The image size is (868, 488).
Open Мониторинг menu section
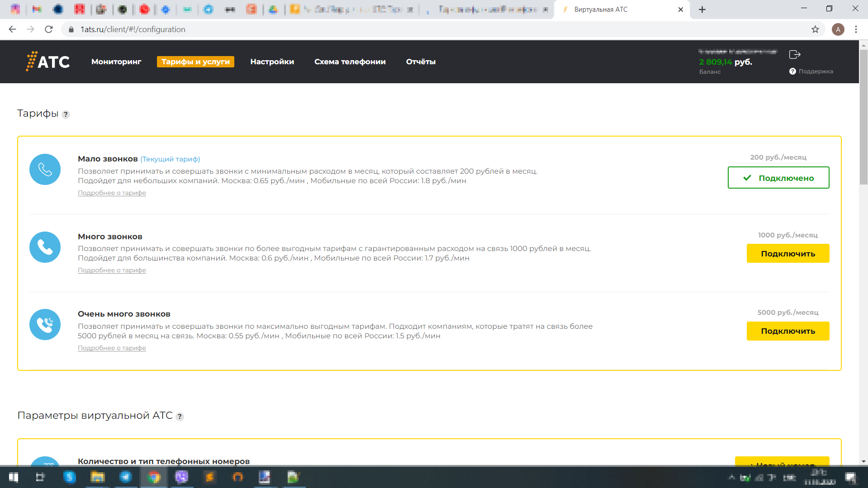[x=116, y=62]
